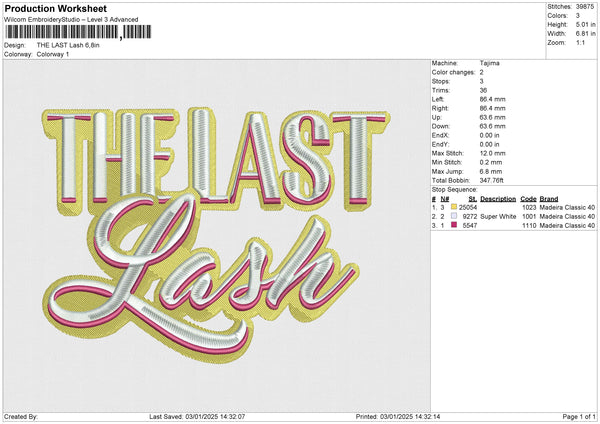Click the white swatch beside Super White
The height and width of the screenshot is (424, 600).
(454, 216)
